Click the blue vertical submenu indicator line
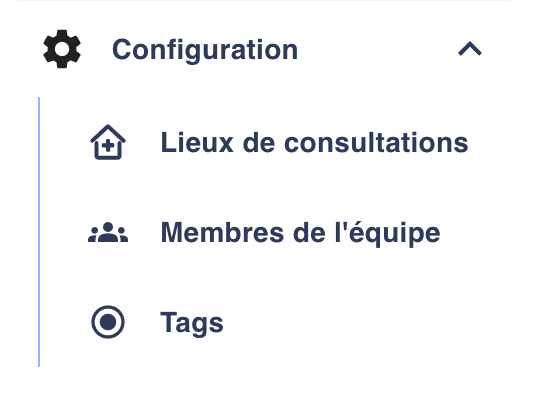This screenshot has height=398, width=550. pyautogui.click(x=39, y=232)
